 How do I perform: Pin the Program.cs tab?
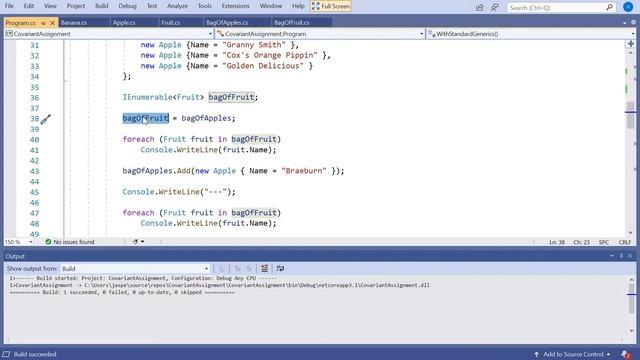click(x=43, y=23)
